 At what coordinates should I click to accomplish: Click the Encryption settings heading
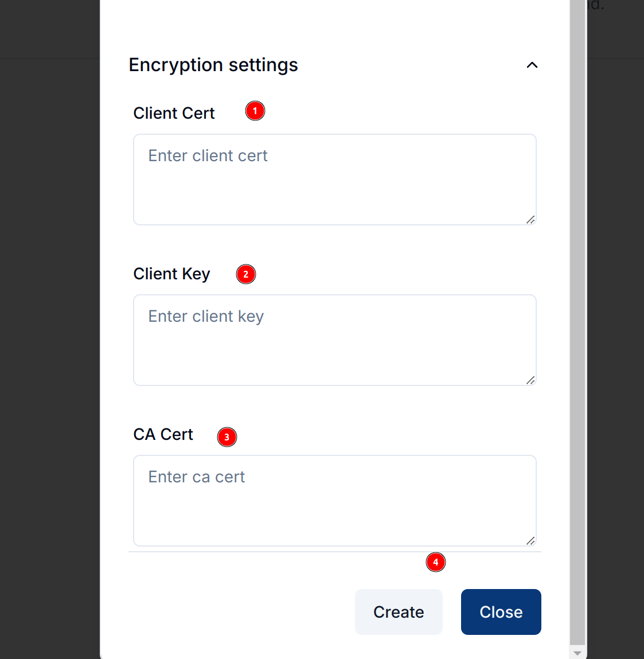pyautogui.click(x=213, y=65)
